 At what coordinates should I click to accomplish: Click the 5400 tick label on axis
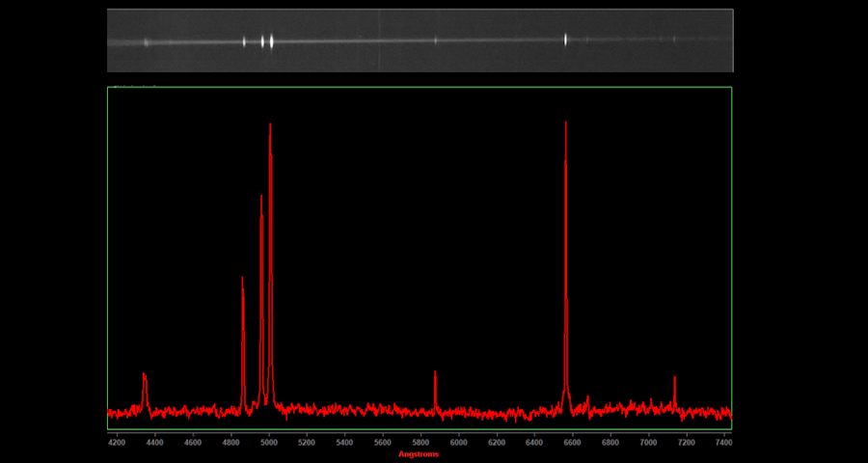pos(344,443)
